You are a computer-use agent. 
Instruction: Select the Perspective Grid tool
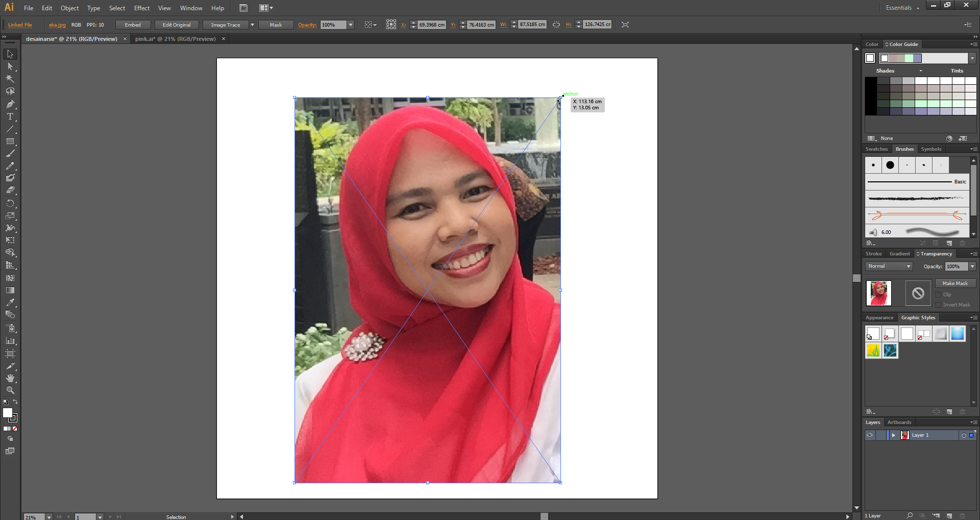click(10, 265)
